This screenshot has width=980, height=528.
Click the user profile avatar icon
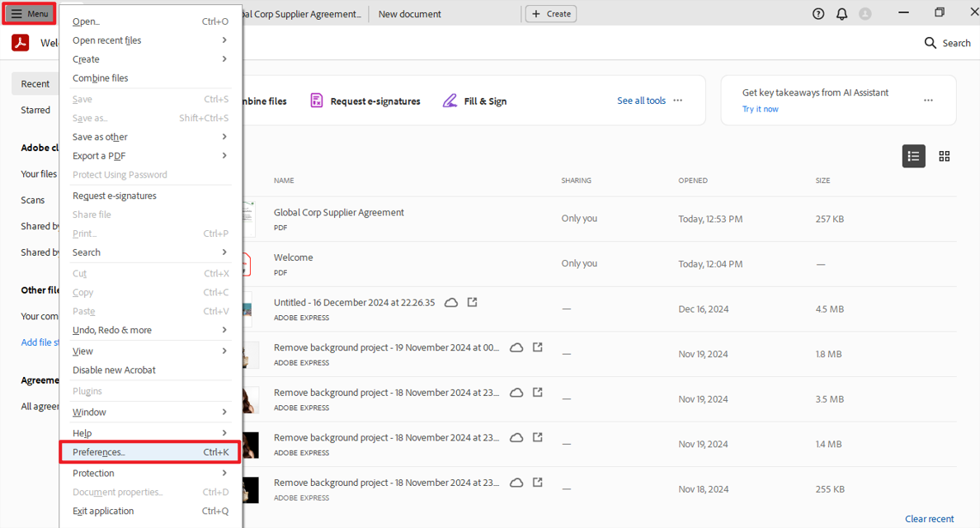[865, 14]
